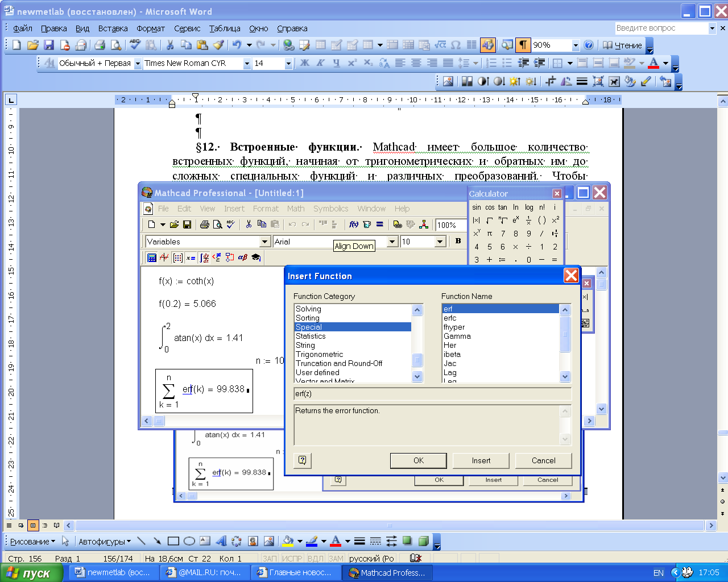
Task: Open the Times New Roman CYR font dropdown
Action: coord(247,64)
